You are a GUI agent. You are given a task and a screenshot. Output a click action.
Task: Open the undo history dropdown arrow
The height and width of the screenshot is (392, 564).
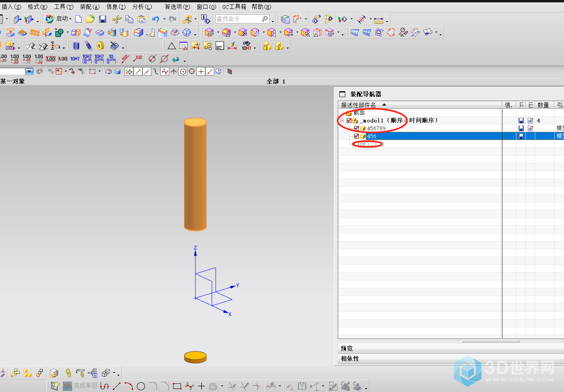(164, 19)
